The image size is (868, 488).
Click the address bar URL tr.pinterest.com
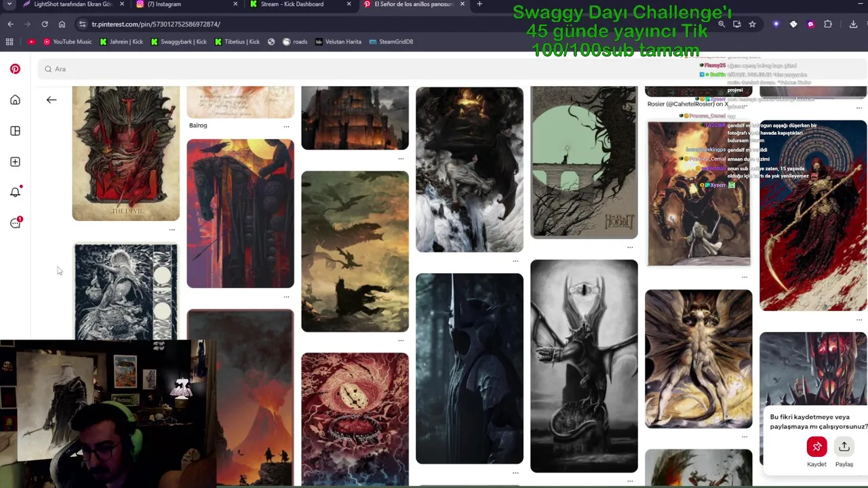[156, 24]
